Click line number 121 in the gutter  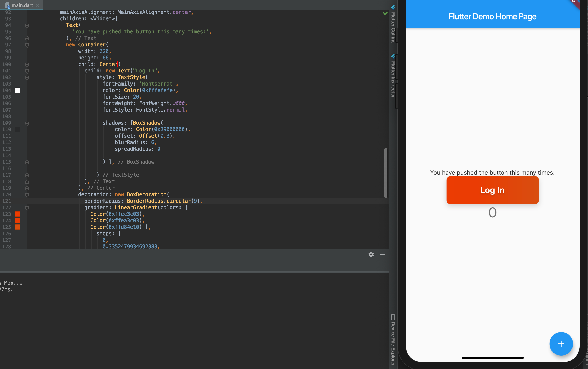click(x=7, y=201)
